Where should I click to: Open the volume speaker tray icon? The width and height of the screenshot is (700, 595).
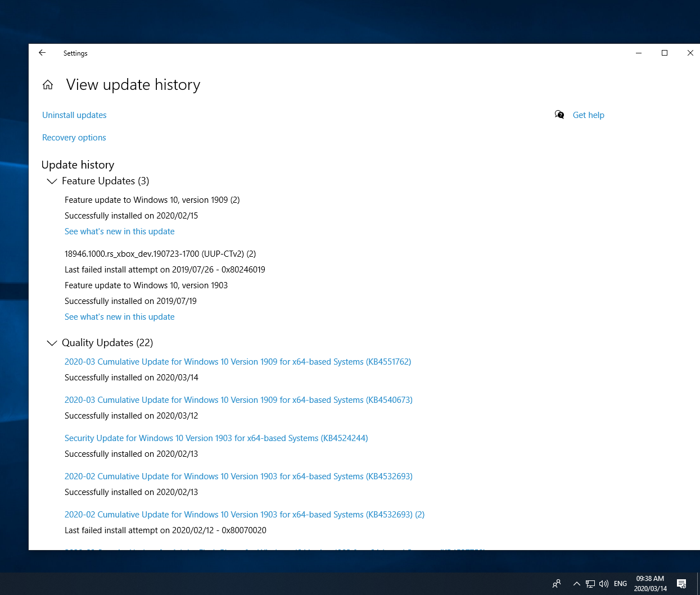(x=604, y=584)
